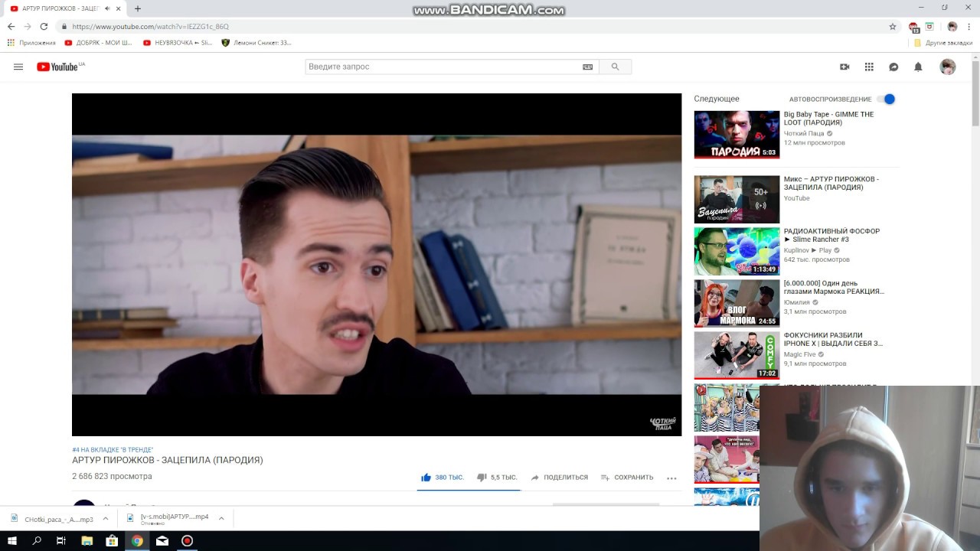Open the Другие закладки bookmarks folder

[x=943, y=43]
